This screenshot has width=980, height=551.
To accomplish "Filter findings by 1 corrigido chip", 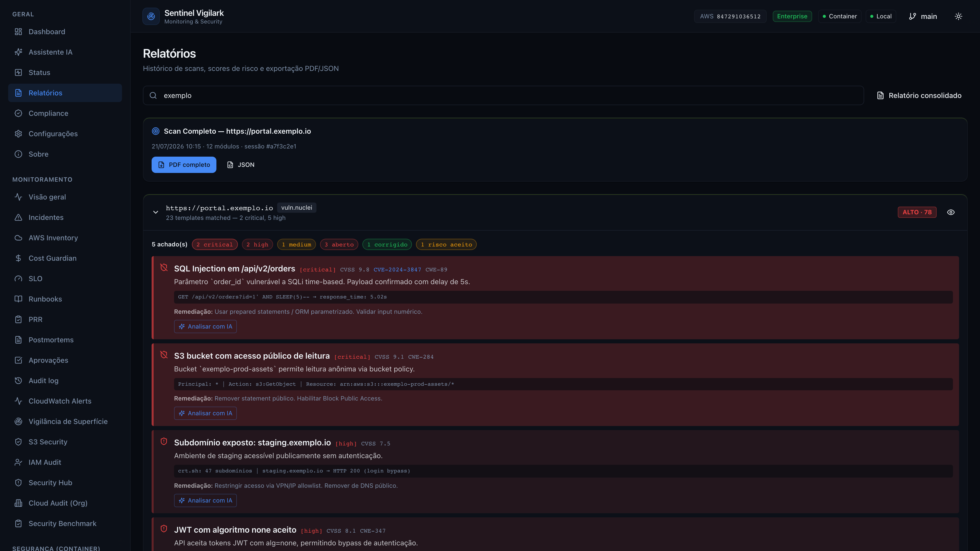I will pos(387,245).
